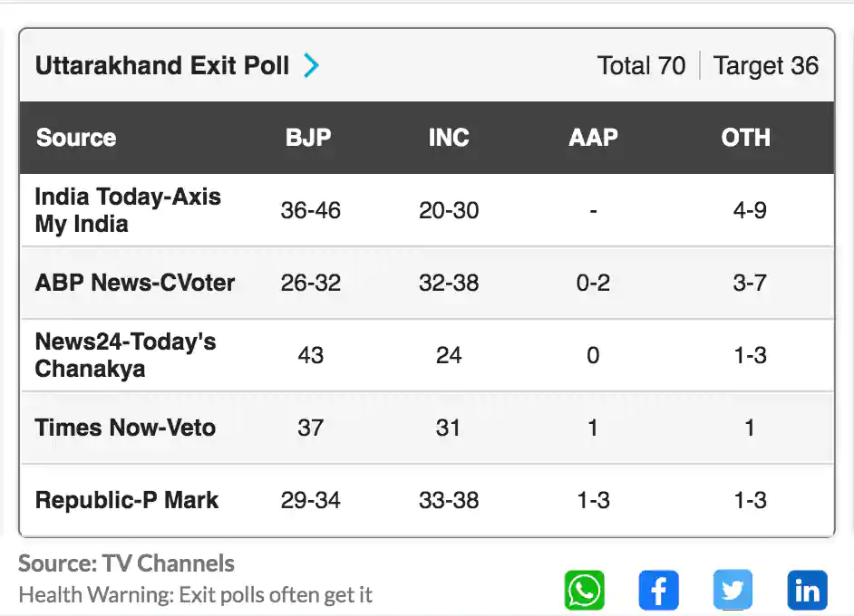Share on LinkedIn via the icon

point(807,591)
